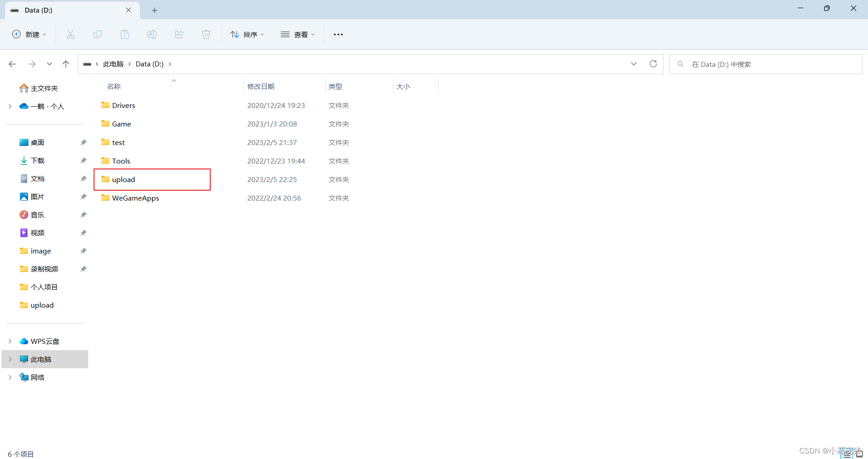Open 录制视频 folder in the sidebar
This screenshot has width=868, height=459.
(x=44, y=269)
